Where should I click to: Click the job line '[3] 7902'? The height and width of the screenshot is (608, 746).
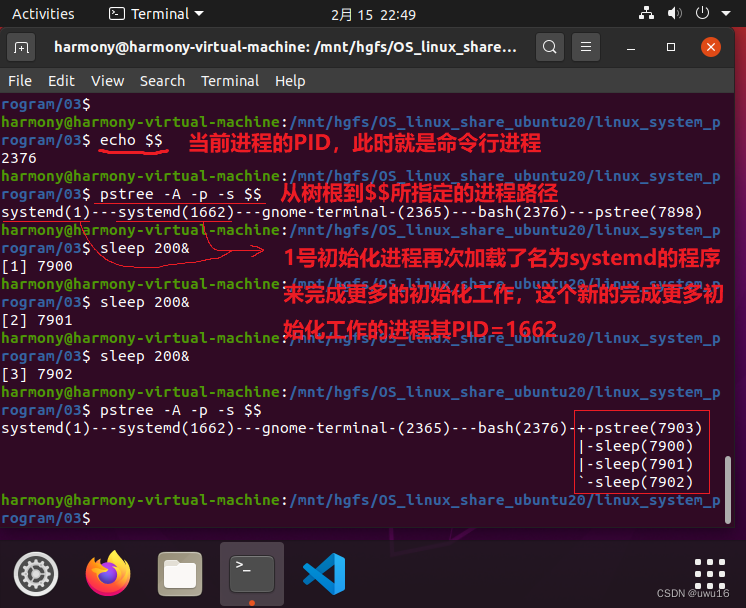(x=37, y=374)
